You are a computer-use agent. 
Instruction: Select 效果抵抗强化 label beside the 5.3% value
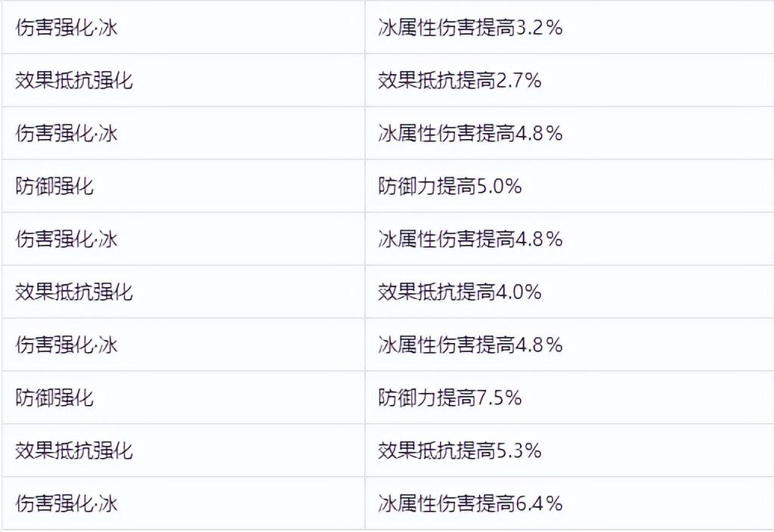[x=73, y=450]
